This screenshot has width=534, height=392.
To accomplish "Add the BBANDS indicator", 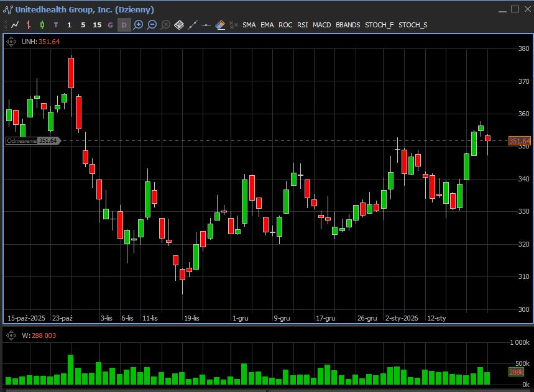I will [x=348, y=25].
